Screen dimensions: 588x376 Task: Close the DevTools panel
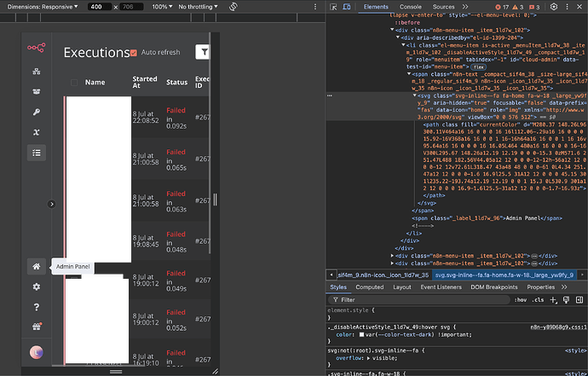point(579,7)
